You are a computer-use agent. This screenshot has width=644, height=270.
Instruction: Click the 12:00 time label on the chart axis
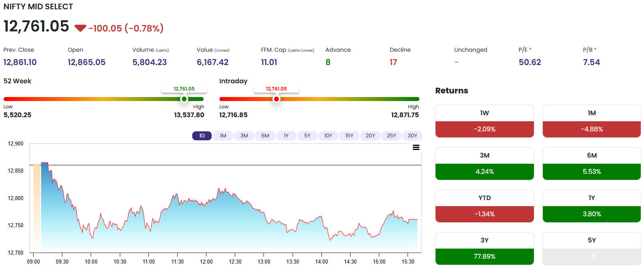(206, 262)
